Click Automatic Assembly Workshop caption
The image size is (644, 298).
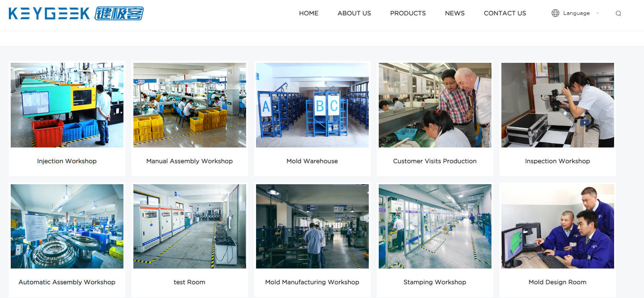click(67, 282)
